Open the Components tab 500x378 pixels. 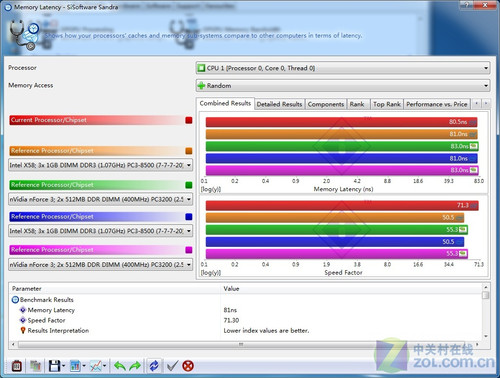coord(326,104)
